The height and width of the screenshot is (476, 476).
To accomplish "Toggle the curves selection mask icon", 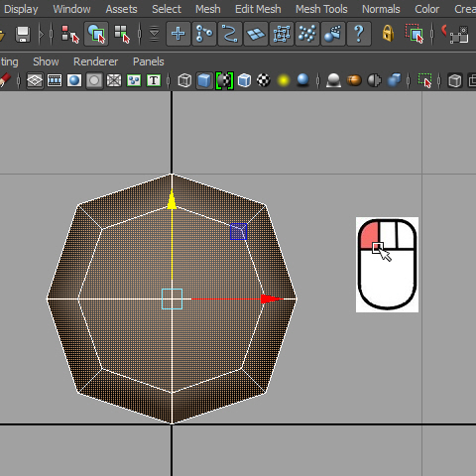I will coord(230,34).
